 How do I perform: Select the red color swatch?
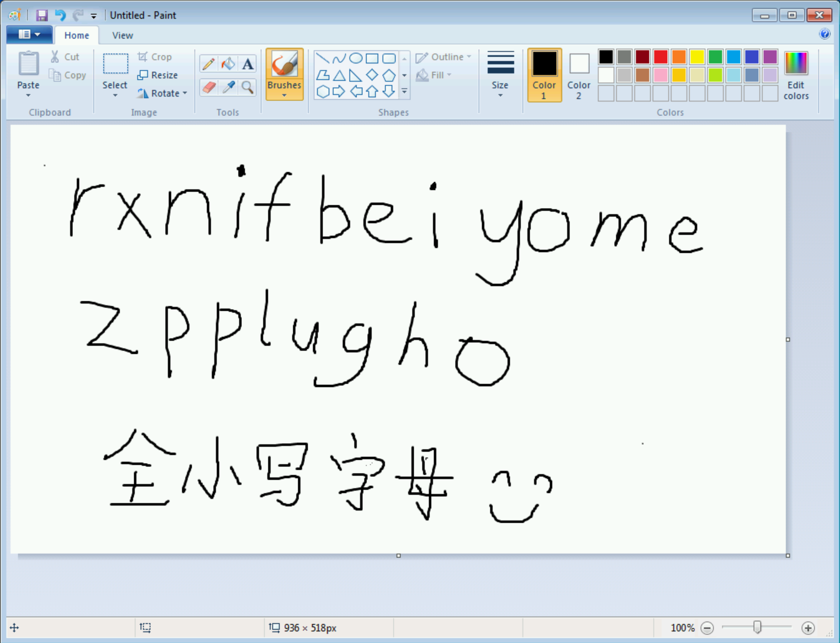661,56
